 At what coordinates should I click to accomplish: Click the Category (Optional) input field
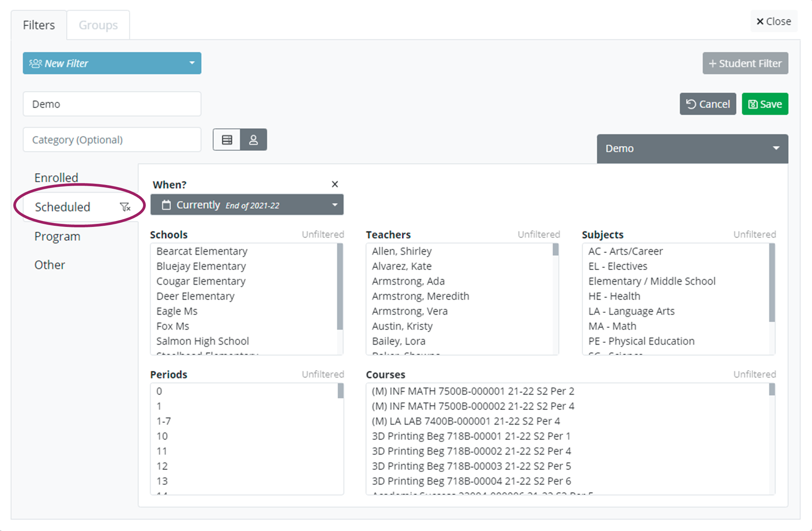pos(112,140)
